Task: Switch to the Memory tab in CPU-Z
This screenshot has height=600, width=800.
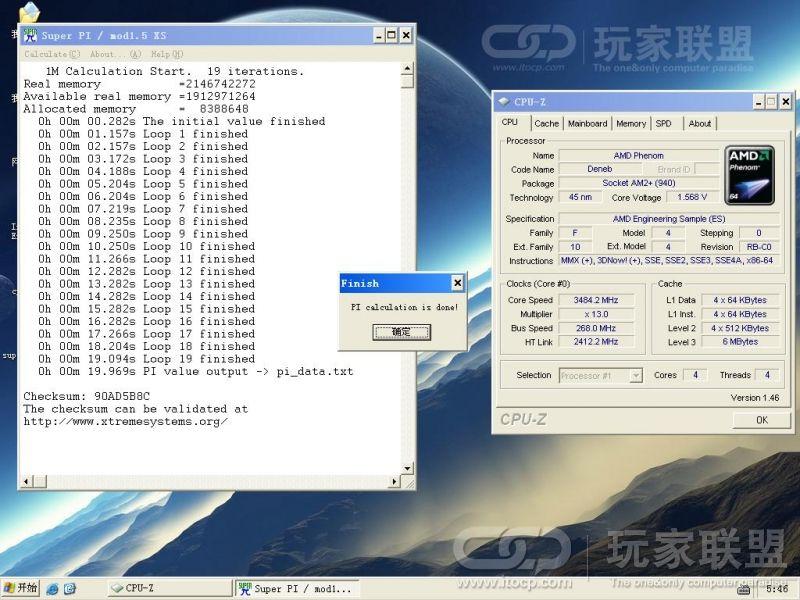Action: 631,123
